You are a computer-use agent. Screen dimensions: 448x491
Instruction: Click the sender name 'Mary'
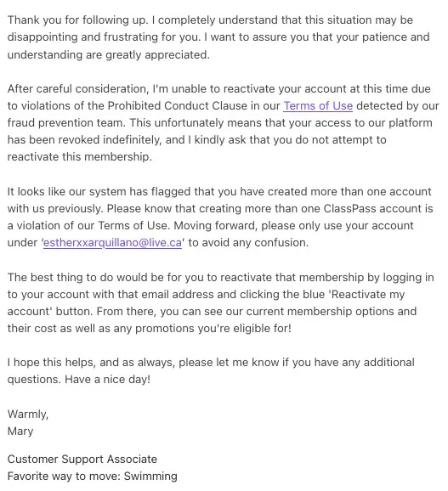click(x=20, y=432)
